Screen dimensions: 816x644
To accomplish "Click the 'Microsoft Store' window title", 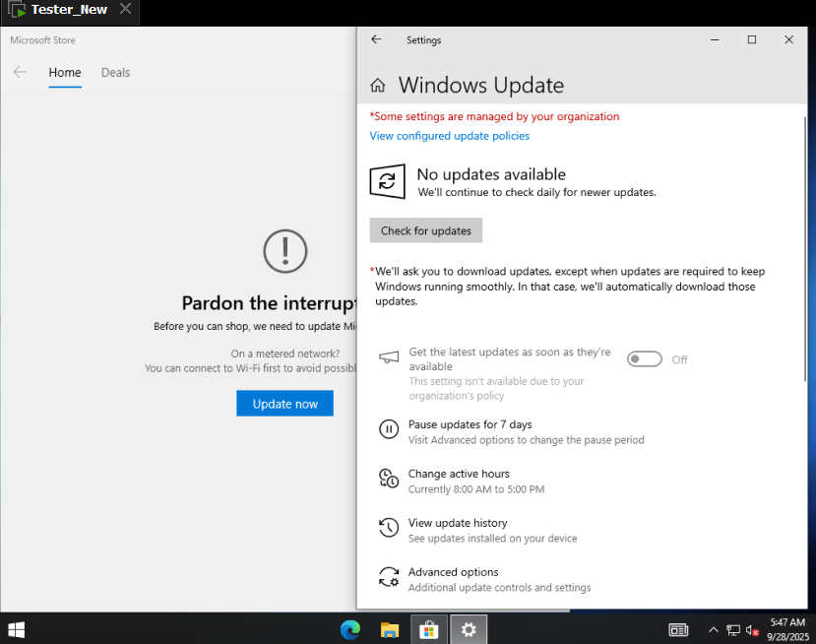I will [x=42, y=40].
